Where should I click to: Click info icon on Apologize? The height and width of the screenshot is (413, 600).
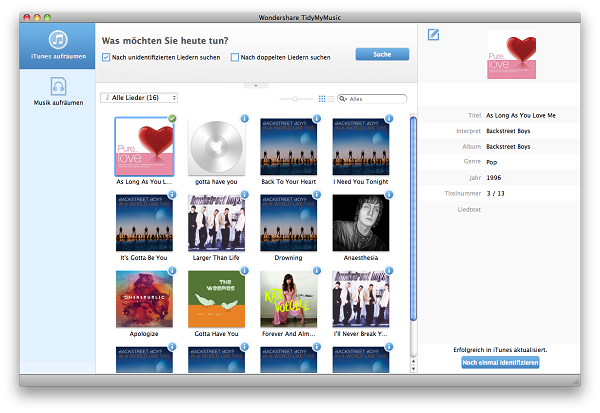(173, 271)
